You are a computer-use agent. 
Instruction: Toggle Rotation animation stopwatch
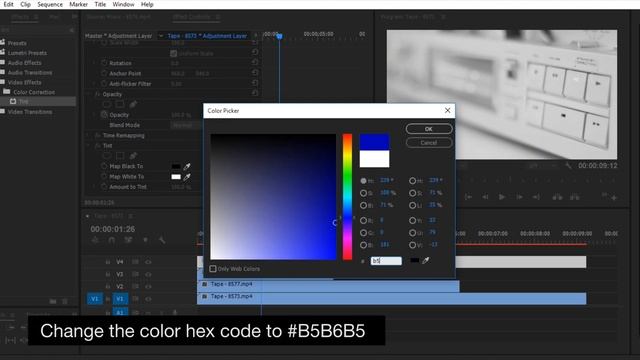point(104,63)
